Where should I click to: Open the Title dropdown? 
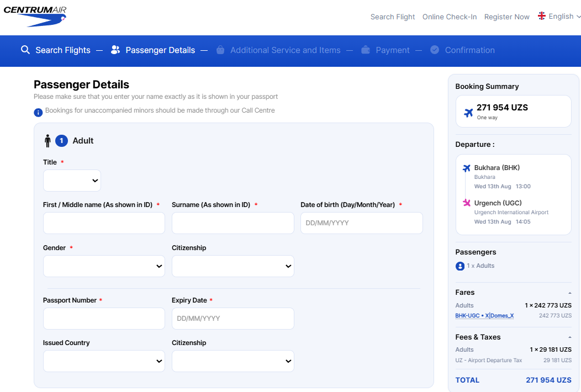tap(72, 181)
